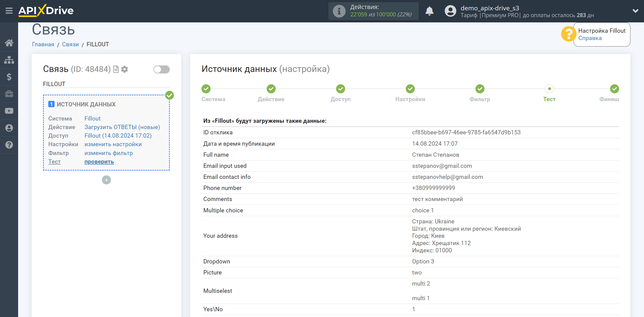Go to Home in sidebar
The width and height of the screenshot is (644, 317).
[9, 43]
